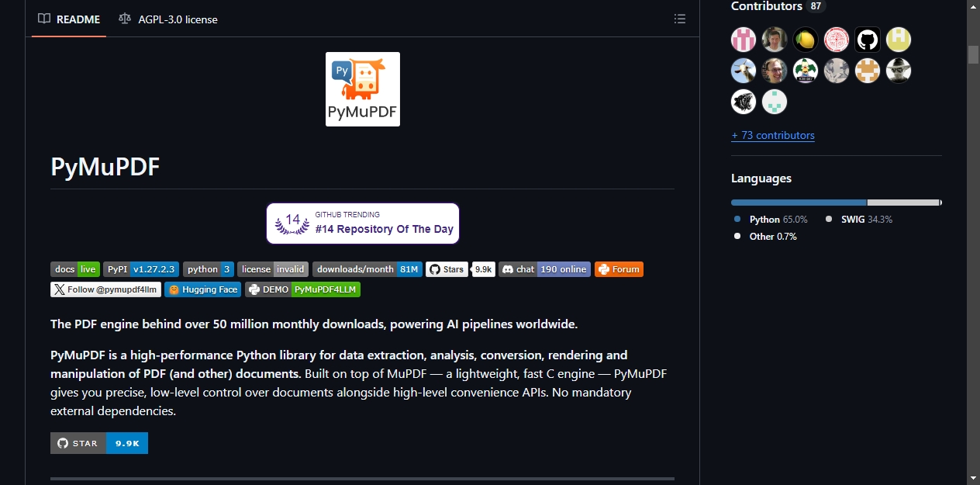
Task: Open the smiling man with glasses avatar
Action: tap(775, 71)
